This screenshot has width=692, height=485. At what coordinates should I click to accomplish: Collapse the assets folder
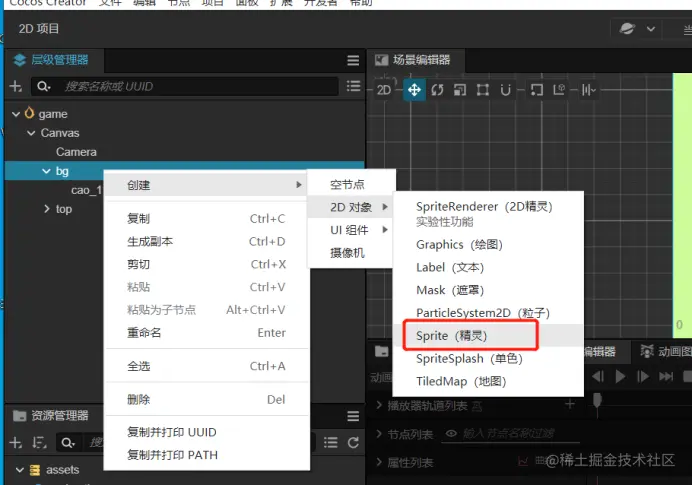tap(20, 470)
